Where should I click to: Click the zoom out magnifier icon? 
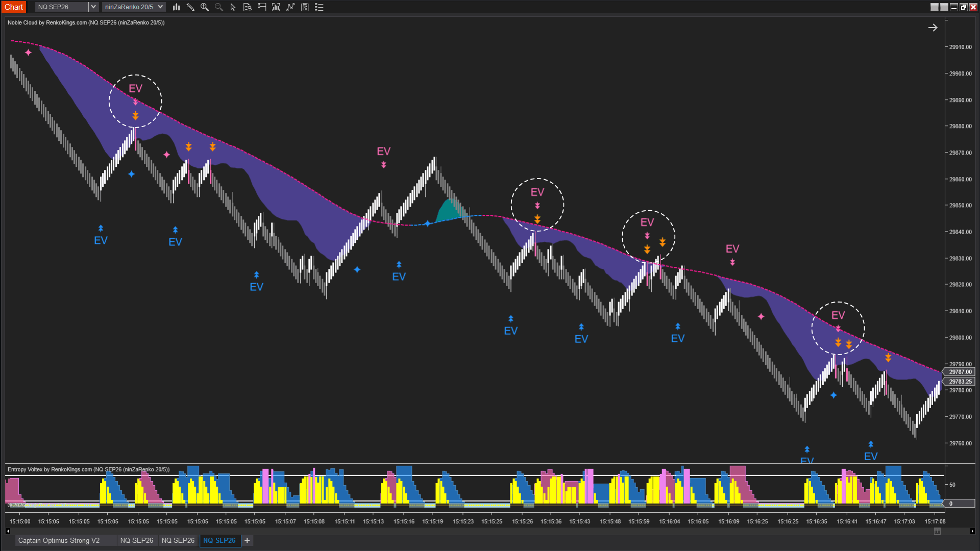[219, 7]
